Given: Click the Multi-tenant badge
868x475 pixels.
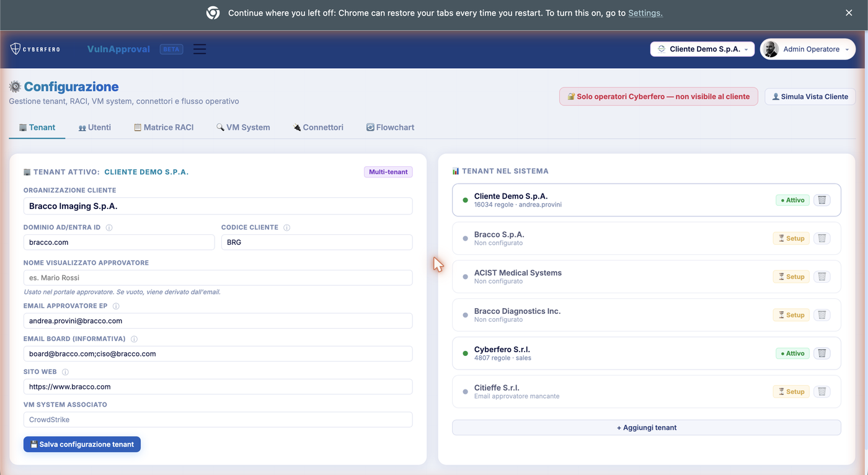Looking at the screenshot, I should coord(388,172).
